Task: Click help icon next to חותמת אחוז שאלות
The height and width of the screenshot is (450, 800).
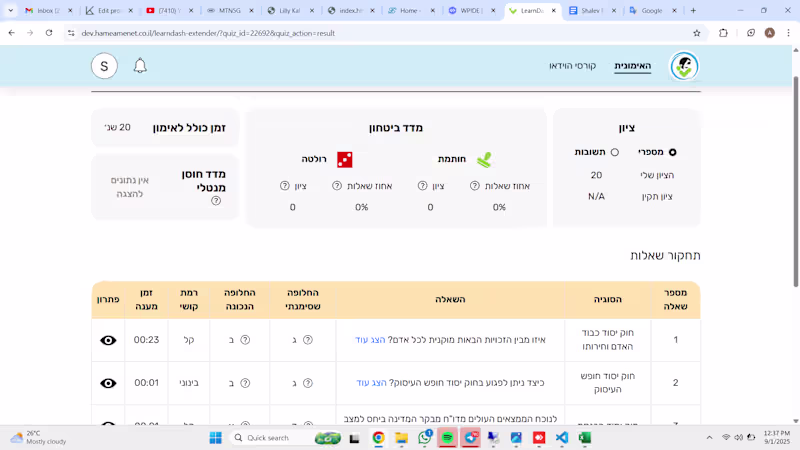Action: click(474, 186)
